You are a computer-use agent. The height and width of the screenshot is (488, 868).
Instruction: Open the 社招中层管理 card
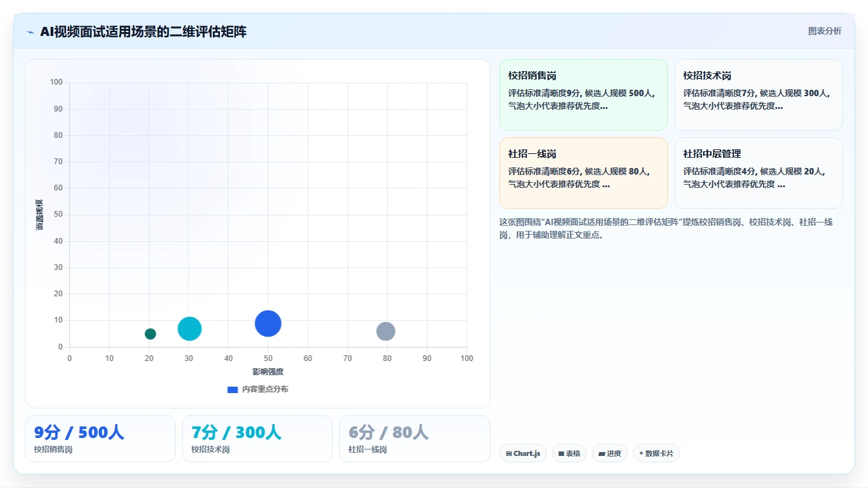tap(758, 173)
